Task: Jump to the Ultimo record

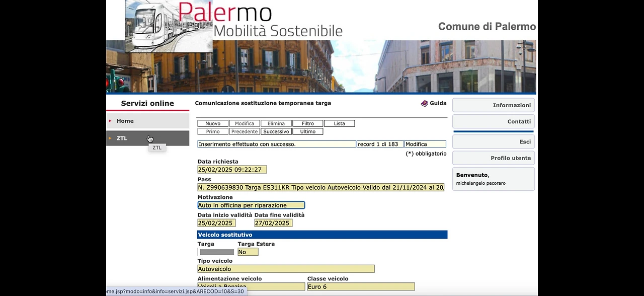Action: click(x=308, y=131)
